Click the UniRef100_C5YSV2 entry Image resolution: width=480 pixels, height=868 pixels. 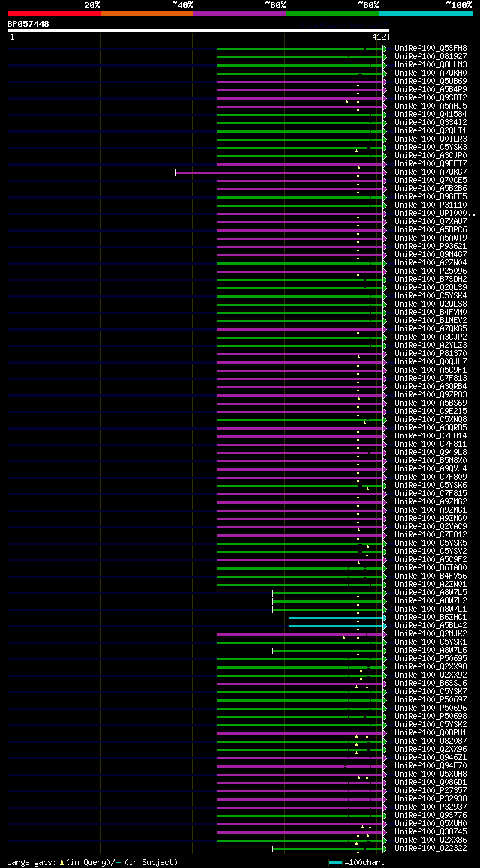coord(430,552)
